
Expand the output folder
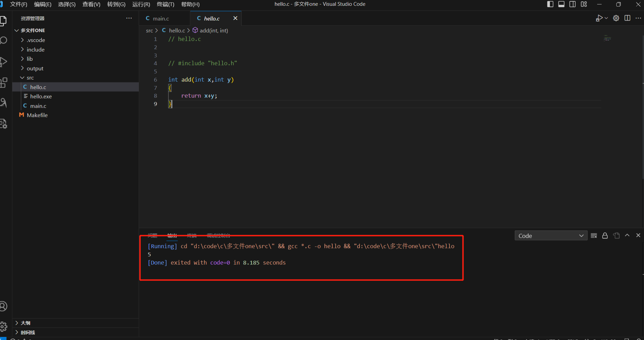click(x=75, y=68)
